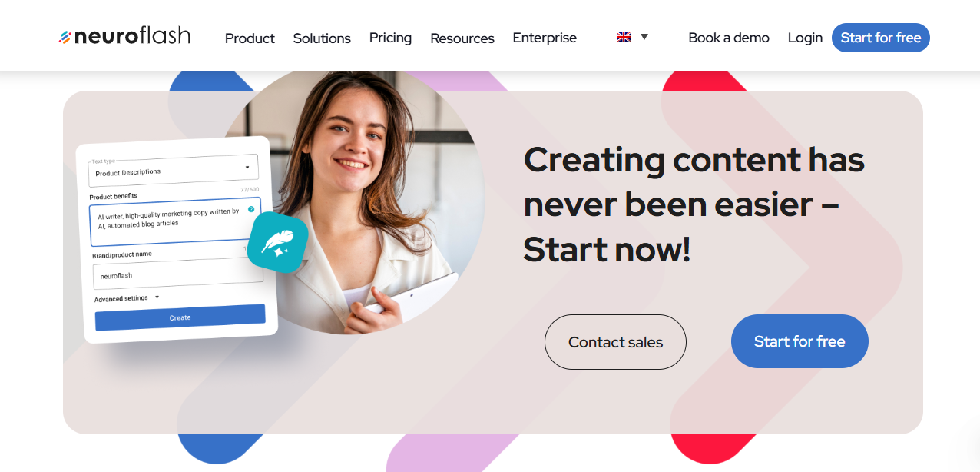Click the Contact sales button

point(615,342)
